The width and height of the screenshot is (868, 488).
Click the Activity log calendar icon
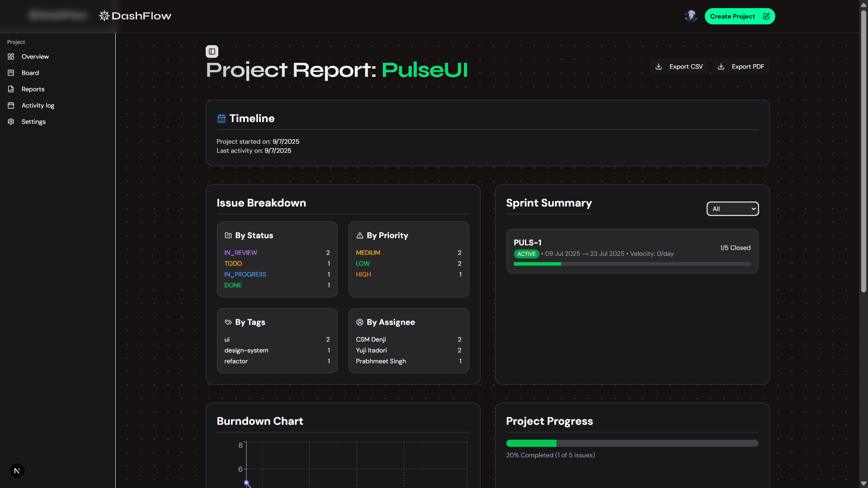[x=10, y=105]
